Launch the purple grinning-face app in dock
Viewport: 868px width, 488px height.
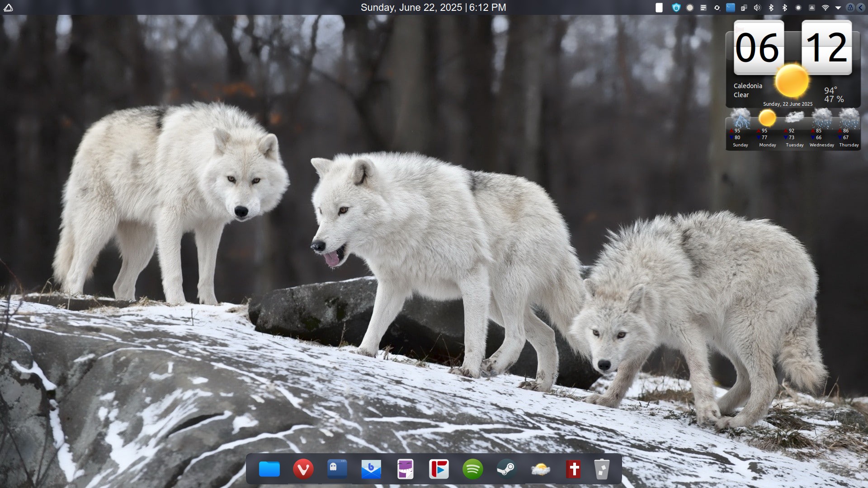405,469
